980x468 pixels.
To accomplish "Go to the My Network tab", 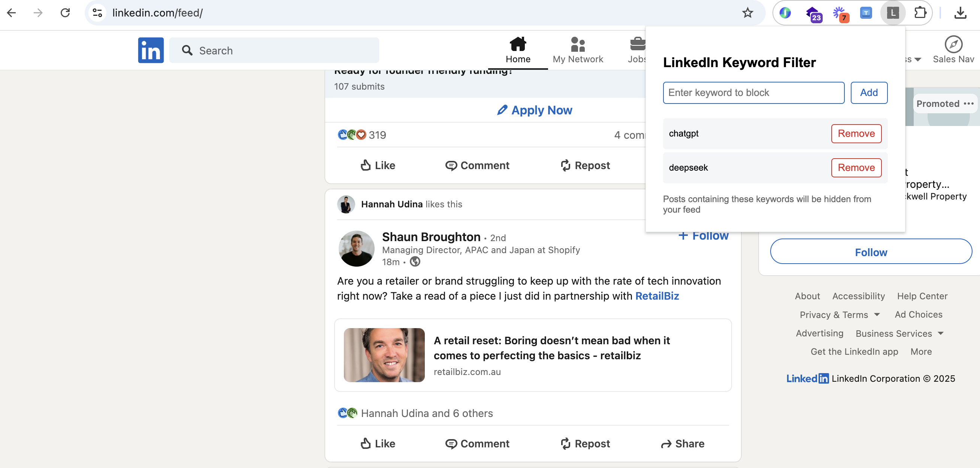I will click(x=578, y=50).
